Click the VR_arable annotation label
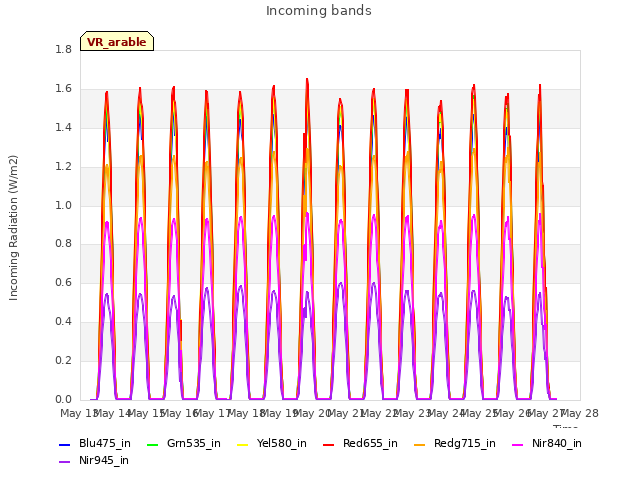The width and height of the screenshot is (640, 480). (x=117, y=41)
